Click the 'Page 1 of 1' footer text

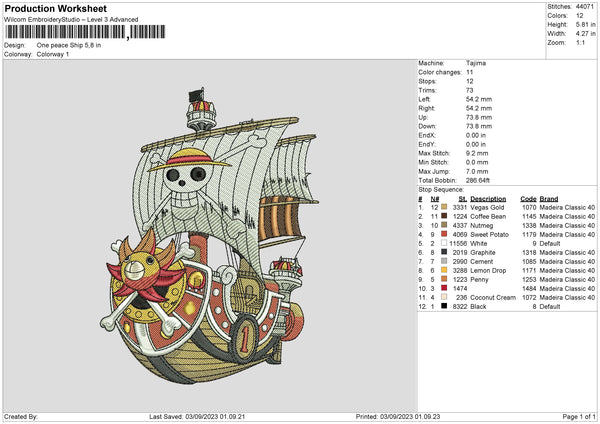click(x=579, y=416)
